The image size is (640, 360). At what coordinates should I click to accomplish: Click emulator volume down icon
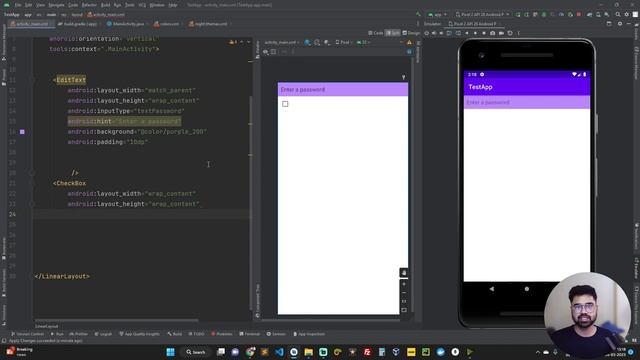(441, 33)
